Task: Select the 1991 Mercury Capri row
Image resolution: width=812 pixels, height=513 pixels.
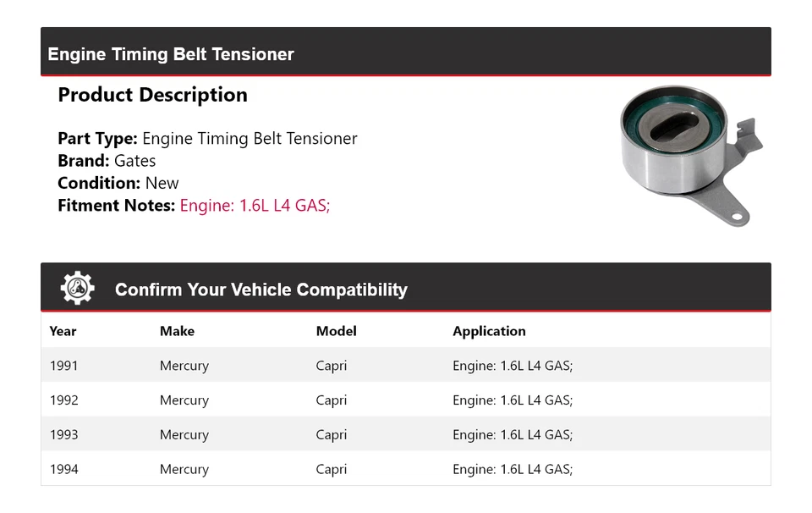Action: (x=405, y=366)
